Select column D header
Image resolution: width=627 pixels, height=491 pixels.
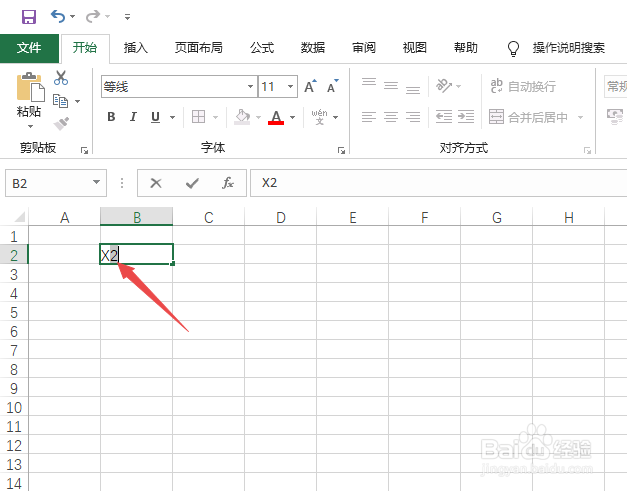pos(281,218)
